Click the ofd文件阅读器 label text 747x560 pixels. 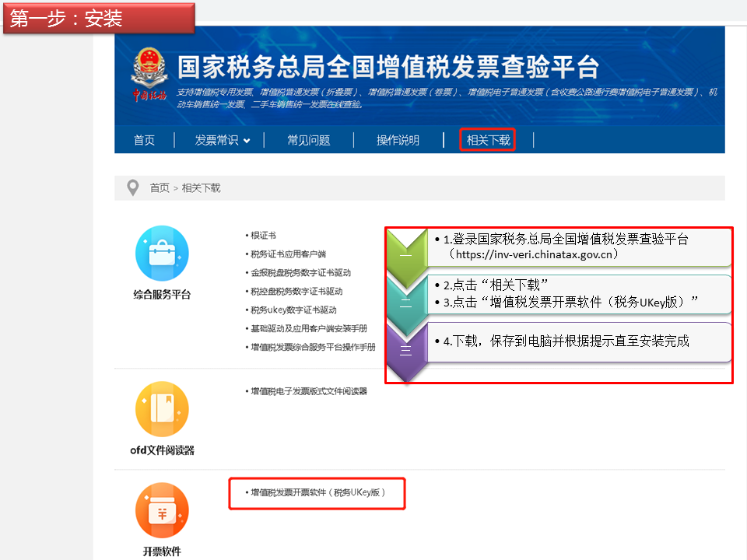pyautogui.click(x=162, y=450)
